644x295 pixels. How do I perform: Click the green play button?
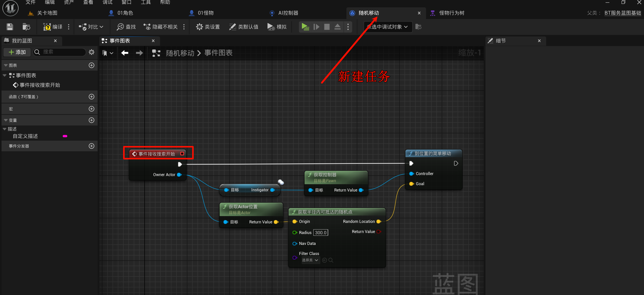coord(305,27)
